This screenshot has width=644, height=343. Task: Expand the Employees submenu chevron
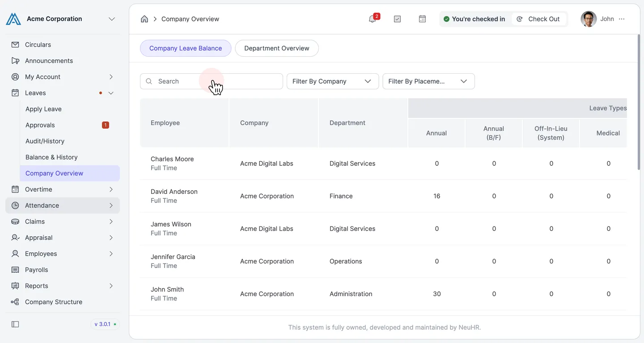click(x=111, y=254)
